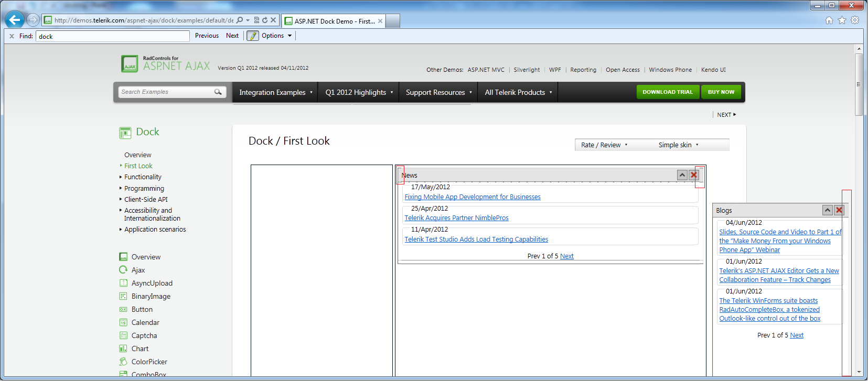Find the Next match in the Find bar
This screenshot has height=381, width=868.
pyautogui.click(x=232, y=36)
